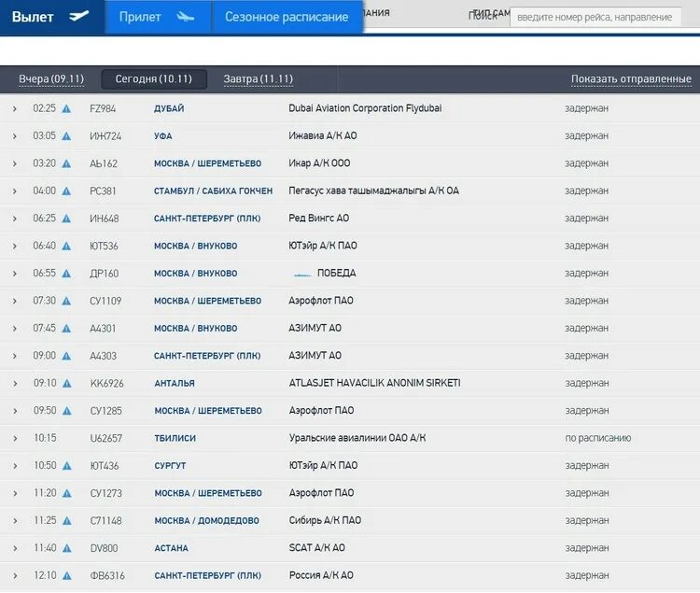Image resolution: width=700 pixels, height=593 pixels.
Task: Expand the ЮТ436 Сургут row chevron
Action: point(15,466)
